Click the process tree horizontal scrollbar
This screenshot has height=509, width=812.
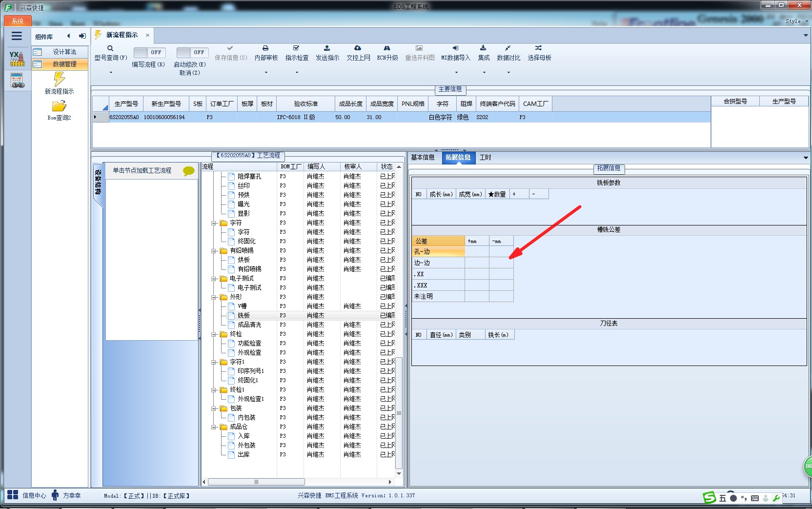(x=256, y=482)
